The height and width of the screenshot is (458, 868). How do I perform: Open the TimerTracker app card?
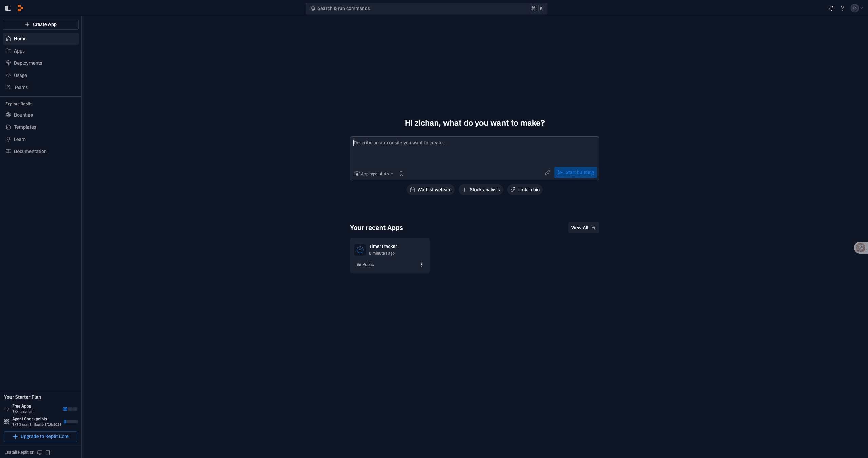click(x=390, y=255)
